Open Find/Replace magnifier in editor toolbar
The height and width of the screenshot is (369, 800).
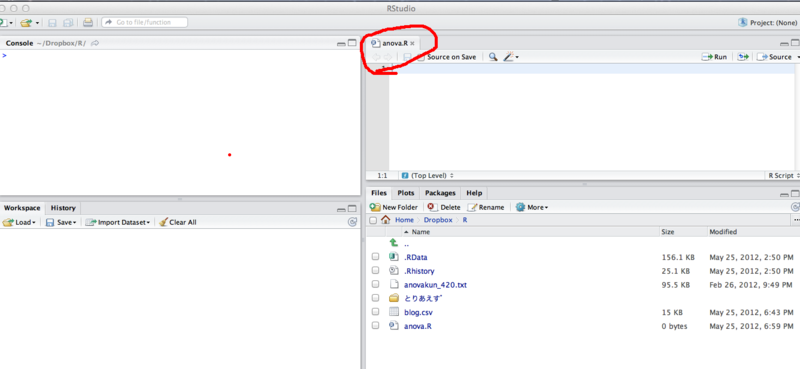point(492,57)
